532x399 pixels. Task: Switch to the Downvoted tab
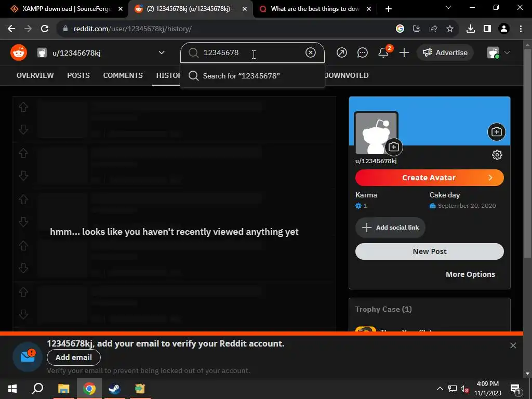[x=347, y=75]
